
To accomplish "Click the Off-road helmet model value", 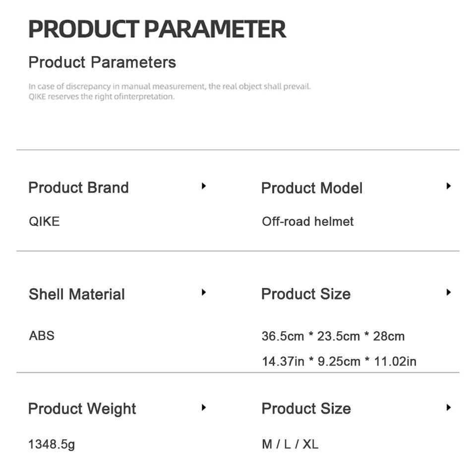I will coord(307,221).
